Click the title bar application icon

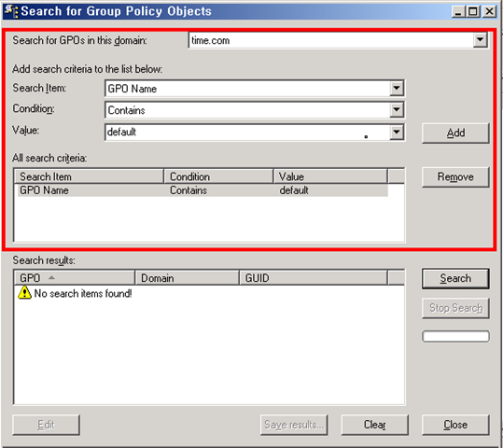click(11, 11)
